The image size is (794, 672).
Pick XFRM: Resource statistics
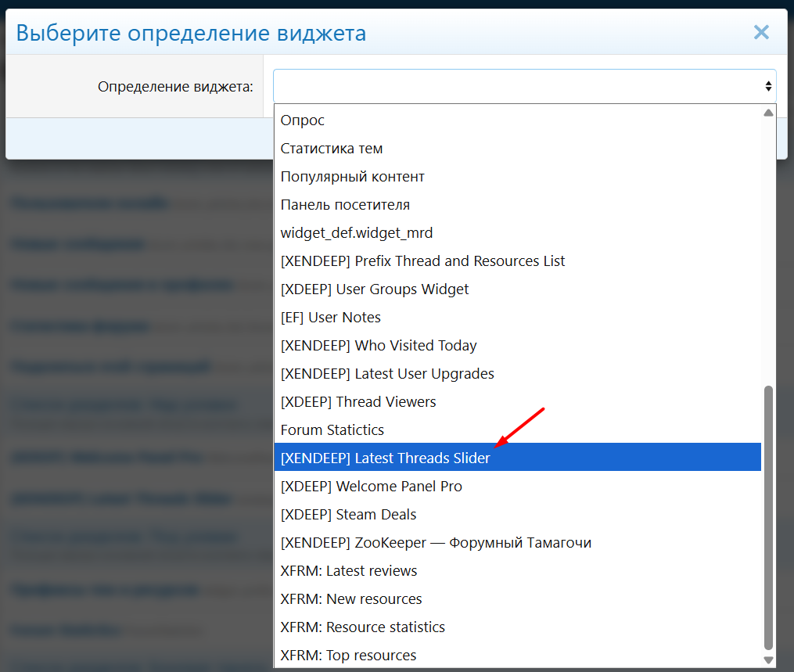pyautogui.click(x=518, y=627)
